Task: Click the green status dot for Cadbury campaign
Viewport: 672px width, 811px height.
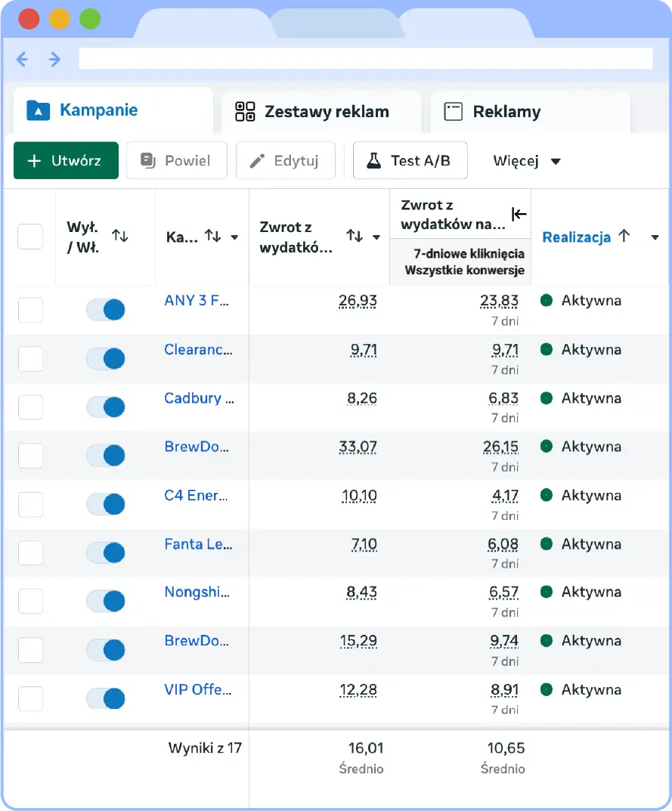Action: tap(547, 398)
